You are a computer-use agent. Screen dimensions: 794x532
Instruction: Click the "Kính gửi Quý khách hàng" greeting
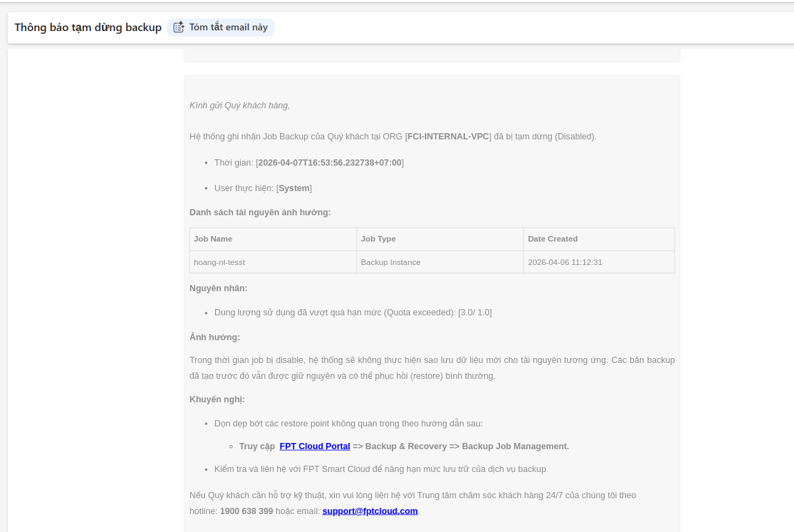(239, 106)
